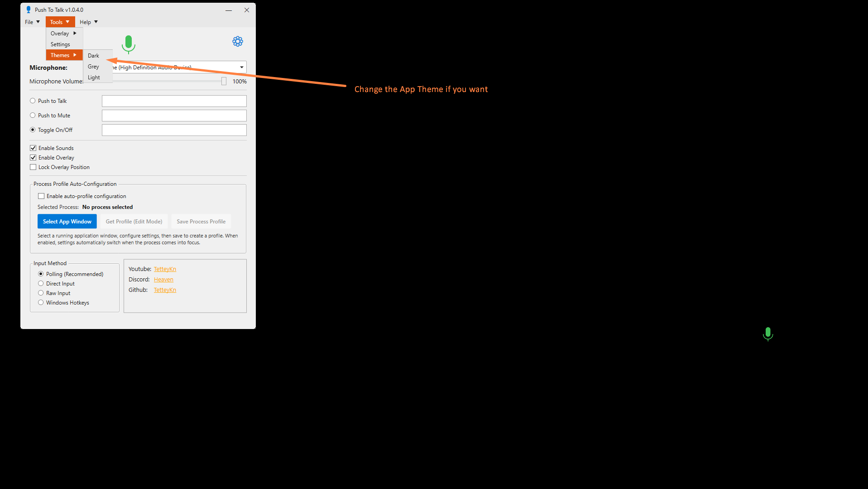The width and height of the screenshot is (868, 489).
Task: Open settings via the blue gear icon
Action: pyautogui.click(x=238, y=42)
